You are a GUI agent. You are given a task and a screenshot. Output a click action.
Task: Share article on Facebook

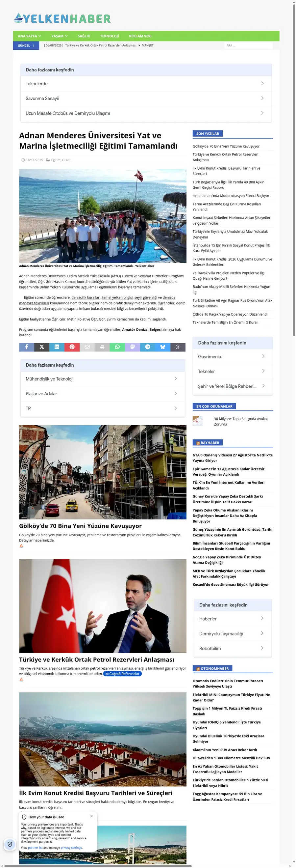click(x=27, y=347)
